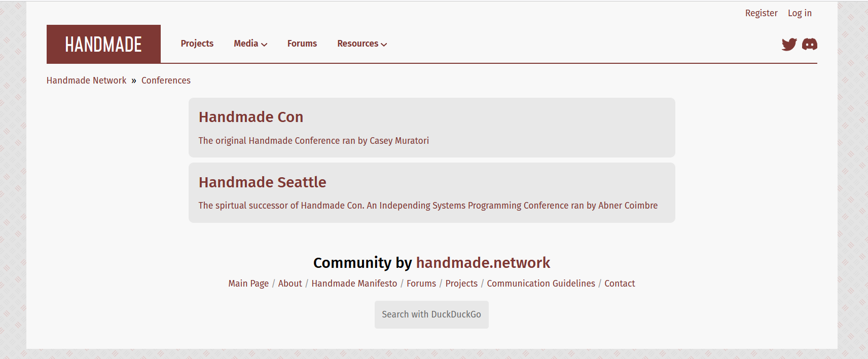Screen dimensions: 868x359
Task: Open Communication Guidelines footer link
Action: [541, 284]
